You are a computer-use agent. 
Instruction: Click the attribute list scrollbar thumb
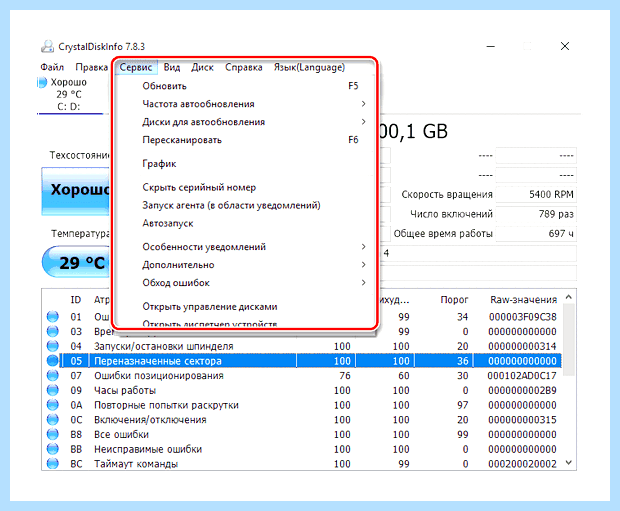click(x=569, y=339)
